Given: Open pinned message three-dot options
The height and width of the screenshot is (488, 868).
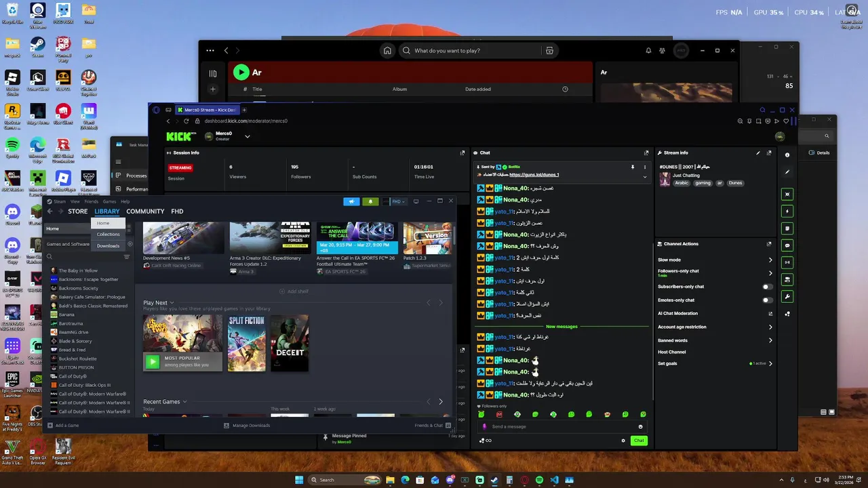Looking at the screenshot, I should 645,167.
